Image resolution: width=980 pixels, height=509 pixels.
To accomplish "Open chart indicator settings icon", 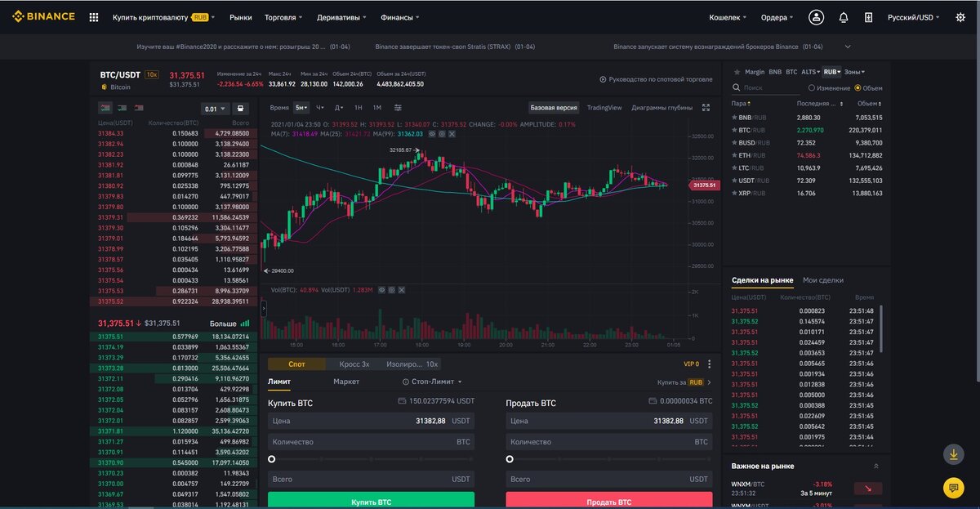I will coord(398,107).
